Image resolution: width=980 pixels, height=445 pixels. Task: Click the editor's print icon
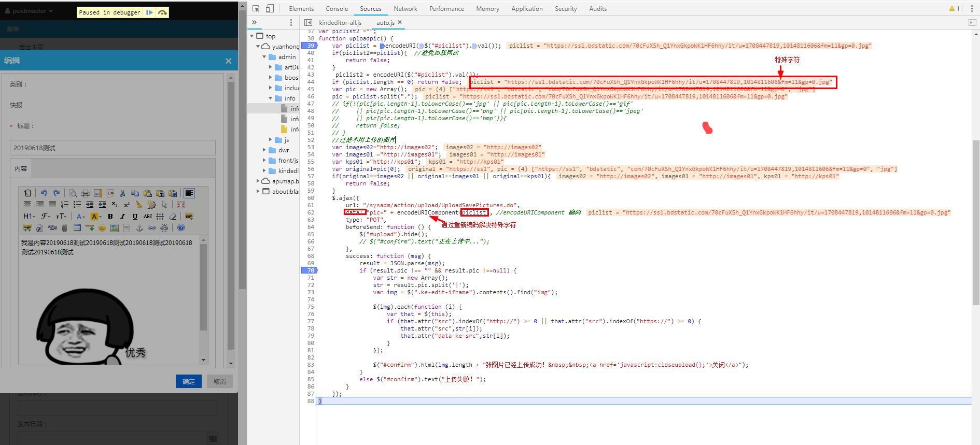(86, 193)
